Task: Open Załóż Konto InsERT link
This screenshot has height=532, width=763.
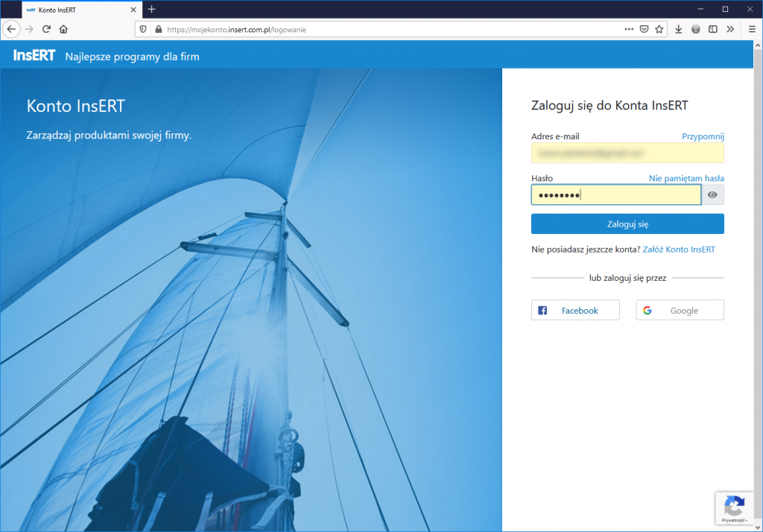Action: tap(679, 249)
